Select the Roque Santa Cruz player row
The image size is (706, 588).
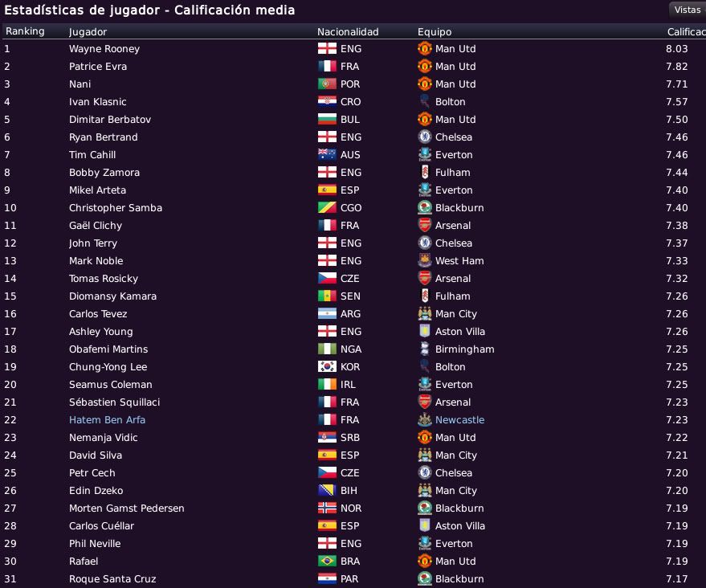tap(353, 578)
